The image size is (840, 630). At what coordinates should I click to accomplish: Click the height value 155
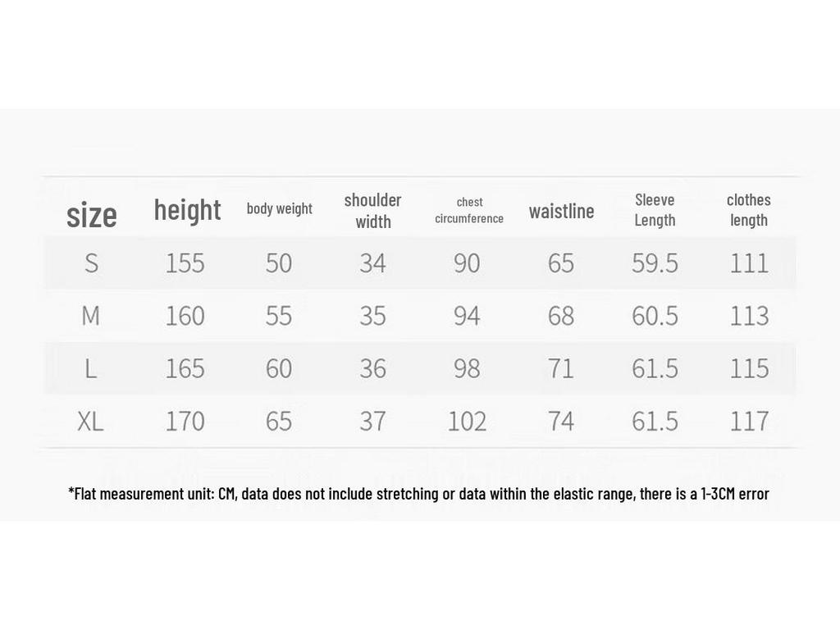pos(185,263)
